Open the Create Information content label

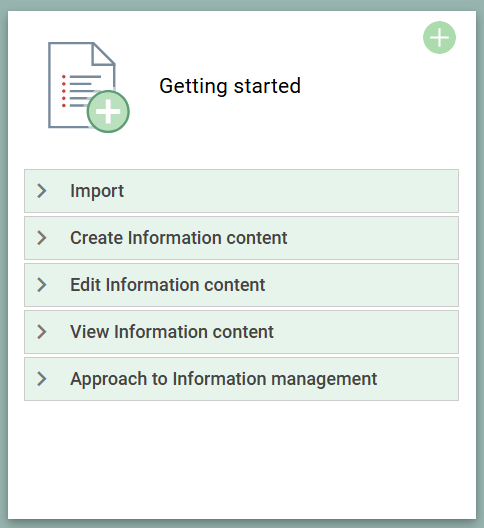click(179, 238)
